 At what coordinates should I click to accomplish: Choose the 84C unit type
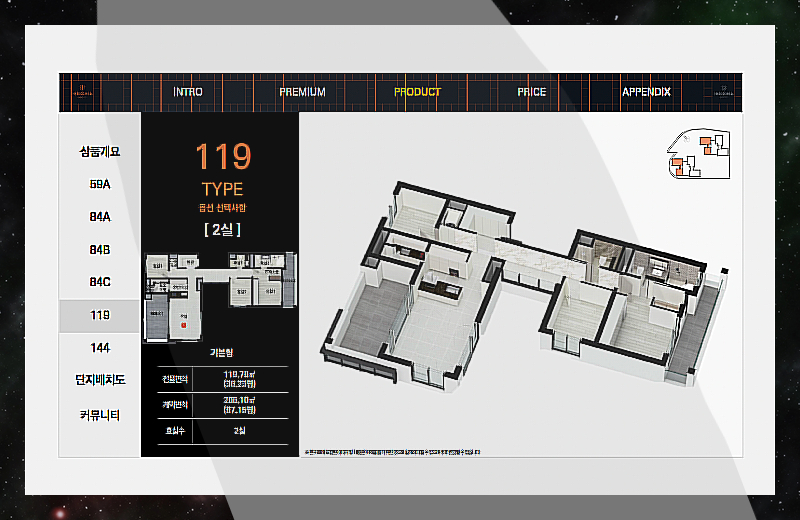[99, 282]
